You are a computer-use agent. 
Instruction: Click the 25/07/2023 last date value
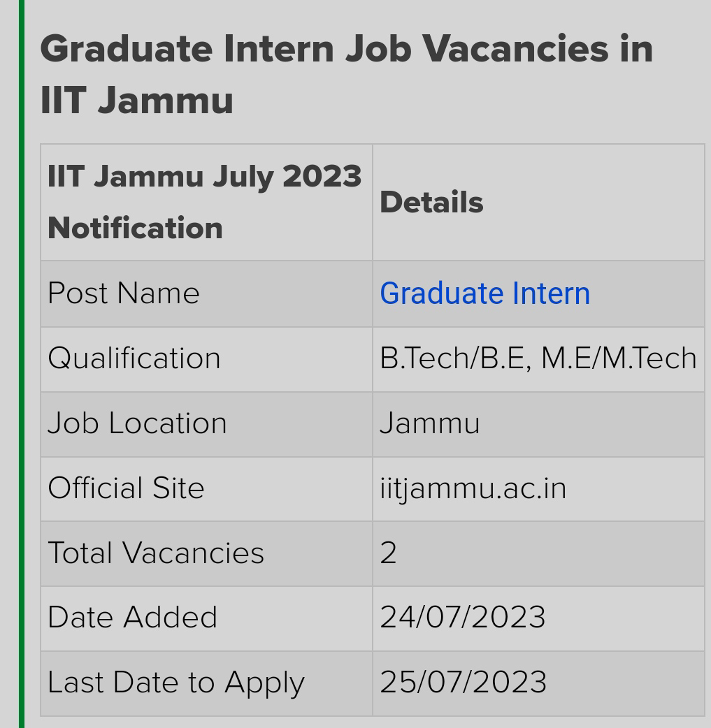click(x=463, y=683)
